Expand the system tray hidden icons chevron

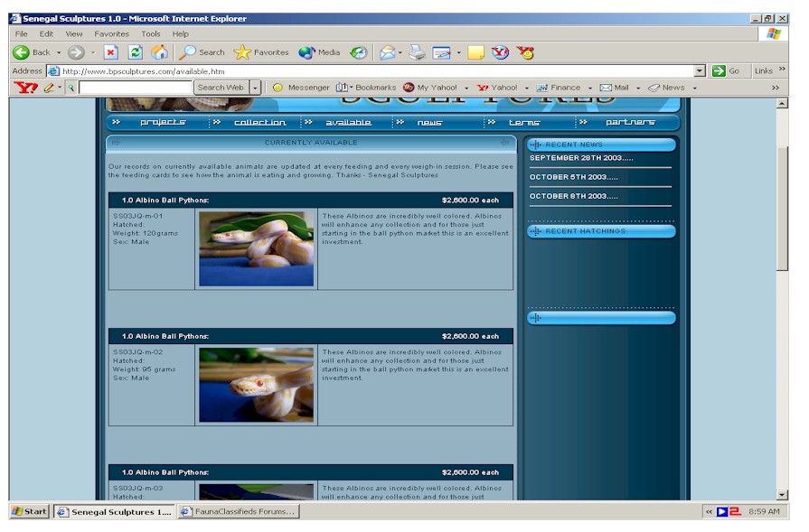point(709,512)
